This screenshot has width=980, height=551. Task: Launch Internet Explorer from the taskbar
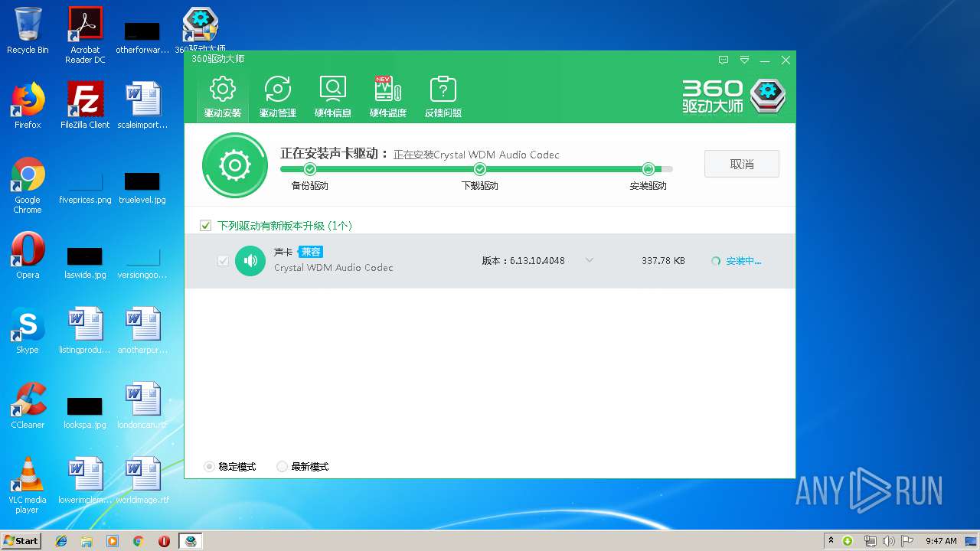pos(61,541)
